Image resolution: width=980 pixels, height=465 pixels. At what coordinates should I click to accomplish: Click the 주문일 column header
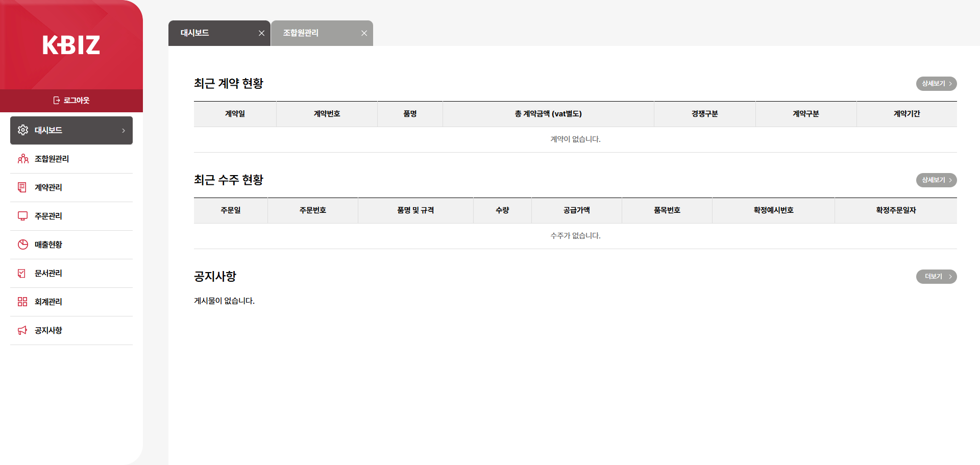click(231, 210)
